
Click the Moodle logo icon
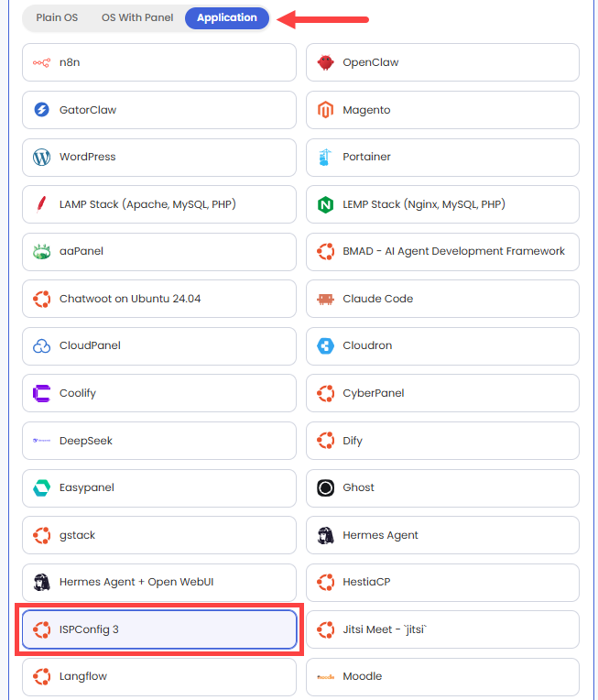pos(325,677)
